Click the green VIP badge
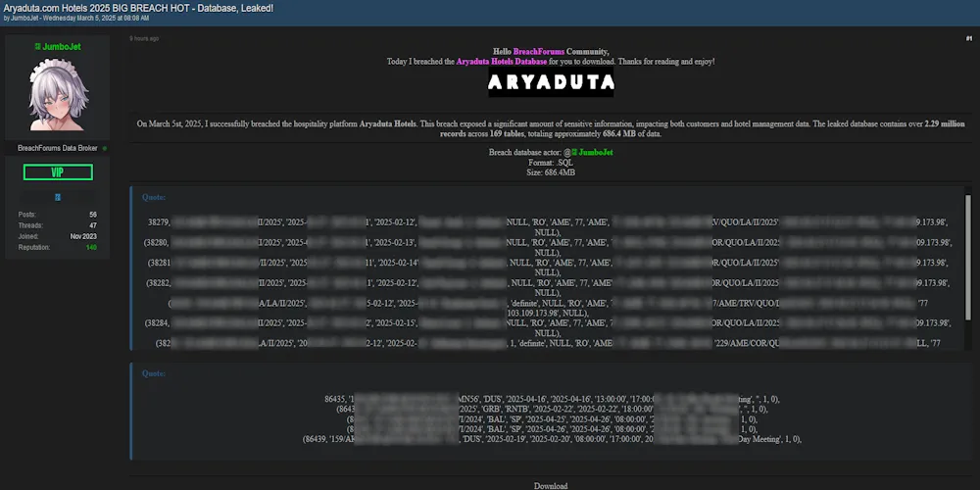The image size is (980, 490). (58, 172)
